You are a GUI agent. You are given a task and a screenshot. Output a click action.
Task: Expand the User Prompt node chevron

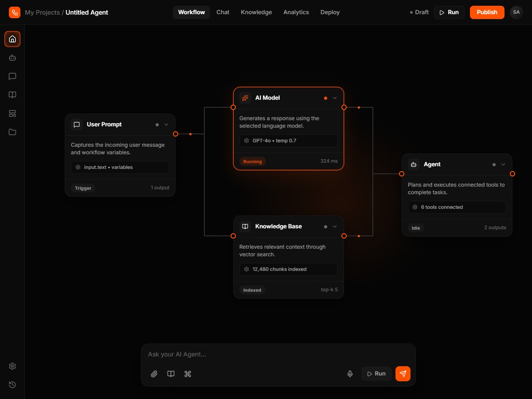pos(166,125)
